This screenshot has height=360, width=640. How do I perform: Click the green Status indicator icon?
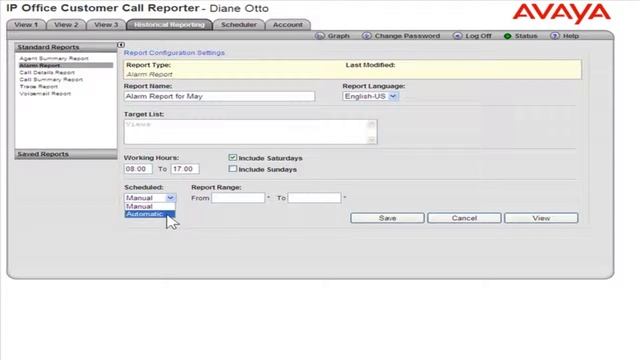point(507,36)
